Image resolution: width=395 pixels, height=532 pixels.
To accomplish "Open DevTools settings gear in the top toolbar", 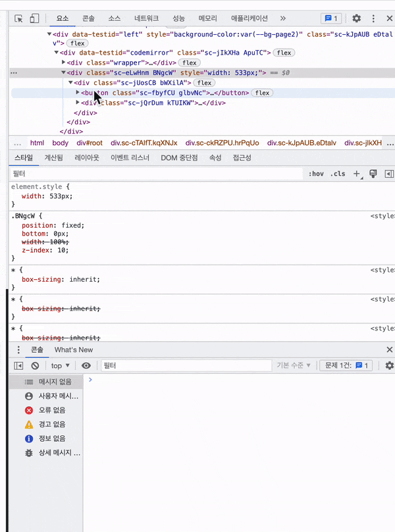I will coord(356,18).
